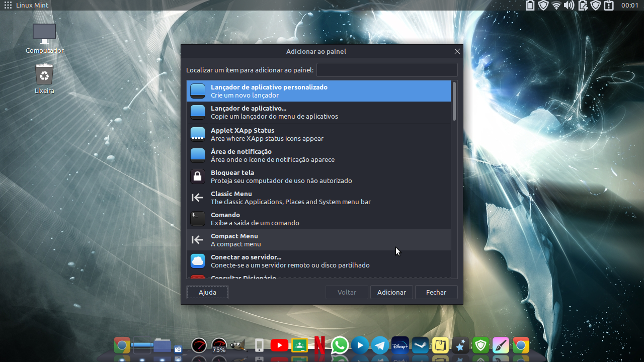Click the Bloquear tela padlock icon

198,176
